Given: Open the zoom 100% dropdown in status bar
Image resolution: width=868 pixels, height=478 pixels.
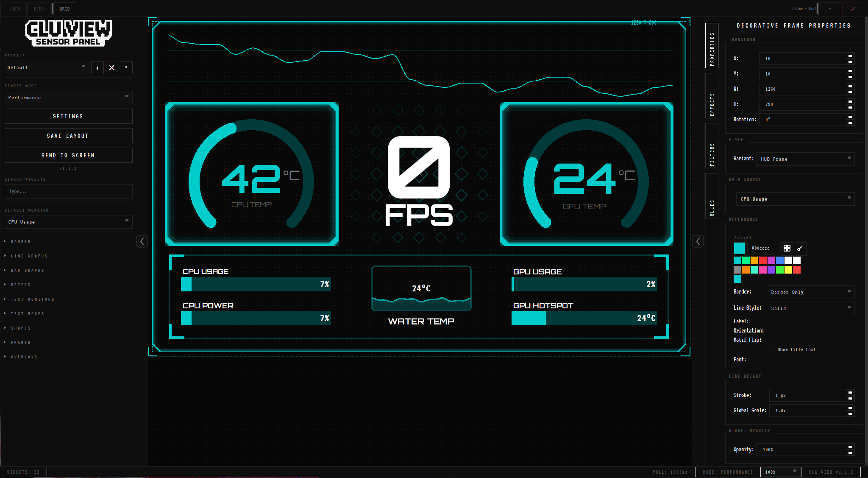Looking at the screenshot, I should pyautogui.click(x=781, y=472).
